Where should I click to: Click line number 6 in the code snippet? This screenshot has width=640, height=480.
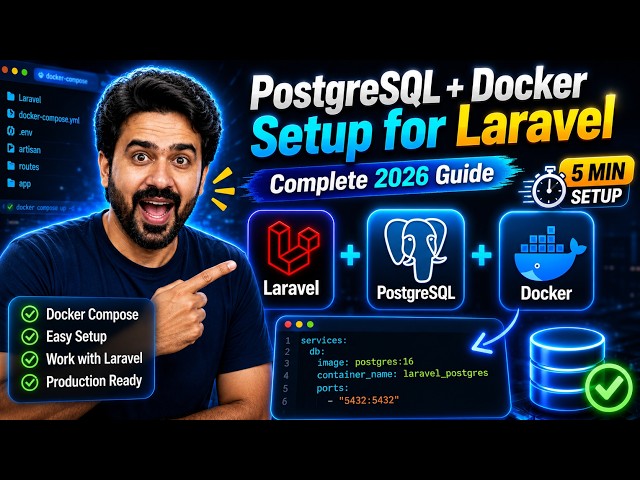click(x=285, y=401)
